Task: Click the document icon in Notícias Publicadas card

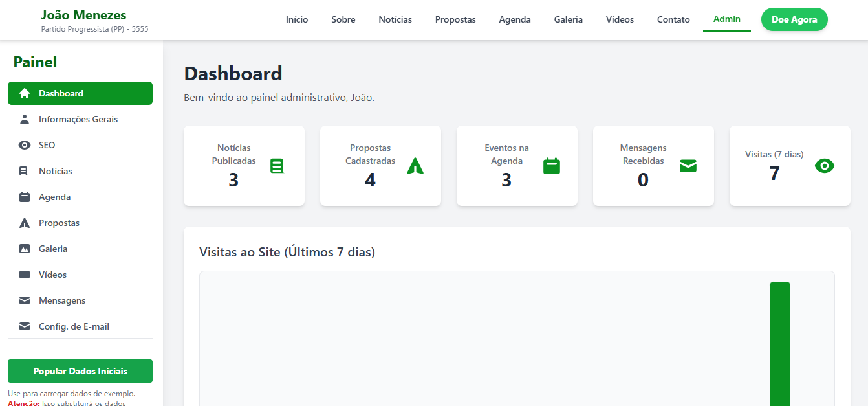Action: pos(277,166)
